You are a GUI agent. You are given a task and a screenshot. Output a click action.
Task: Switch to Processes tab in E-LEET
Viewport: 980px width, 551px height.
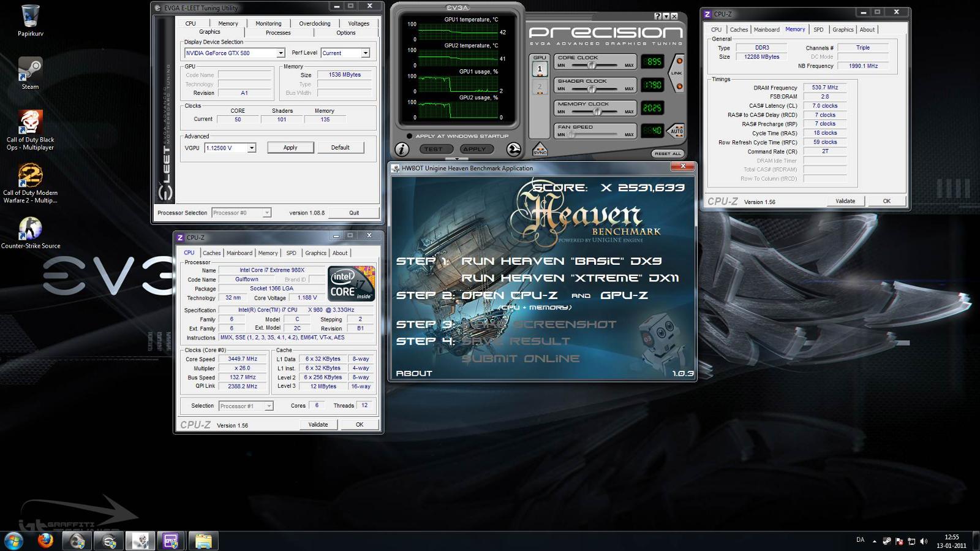[278, 32]
